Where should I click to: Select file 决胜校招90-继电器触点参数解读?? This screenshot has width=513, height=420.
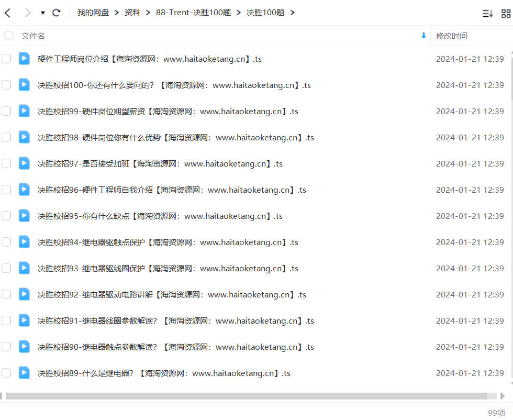[x=176, y=347]
